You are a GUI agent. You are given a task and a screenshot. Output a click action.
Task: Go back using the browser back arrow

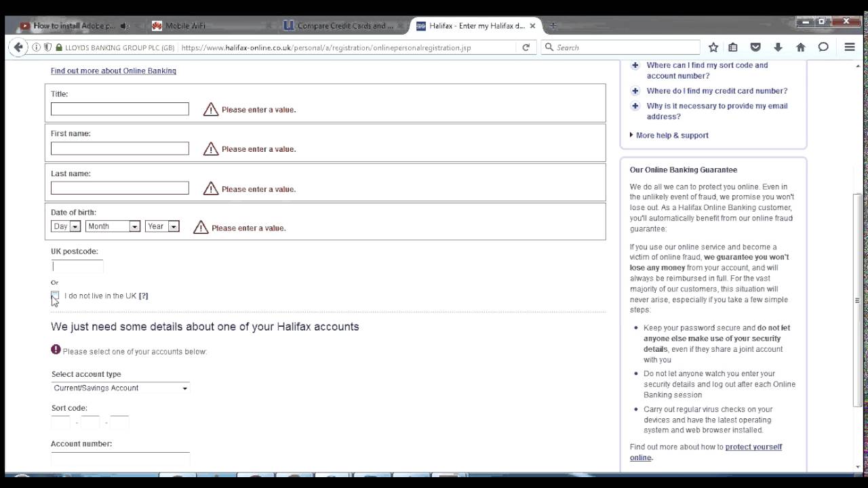click(x=18, y=47)
